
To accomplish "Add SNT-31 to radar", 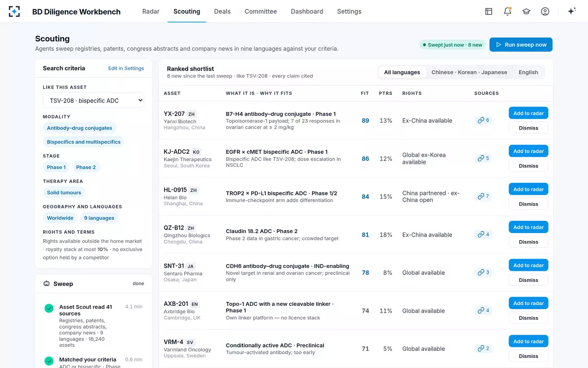I will (528, 265).
